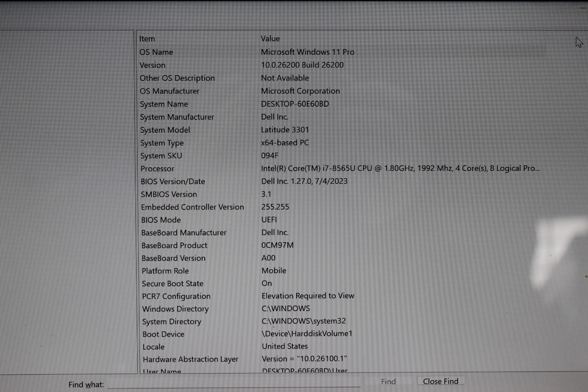This screenshot has width=588, height=392.
Task: Select the Latitude 3301 value
Action: 285,130
